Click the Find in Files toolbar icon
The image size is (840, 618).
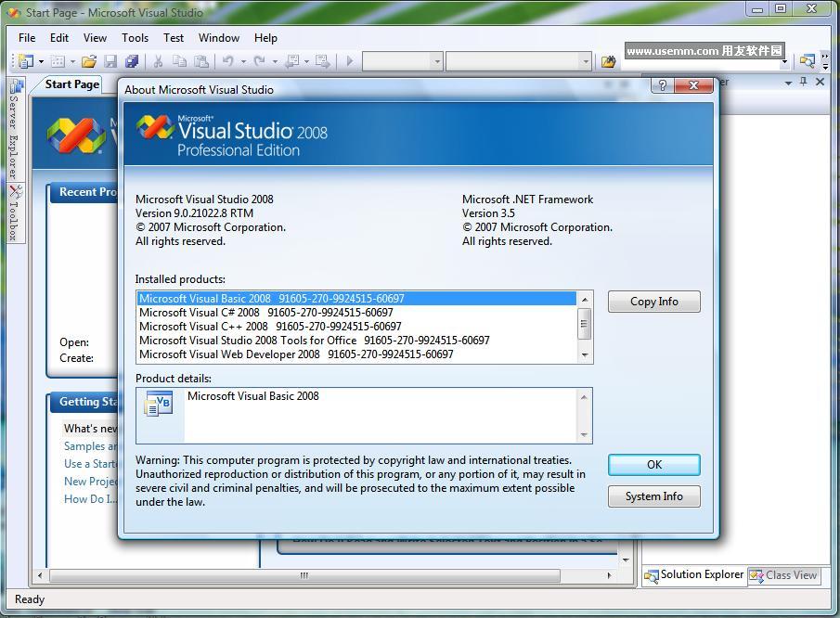coord(608,61)
